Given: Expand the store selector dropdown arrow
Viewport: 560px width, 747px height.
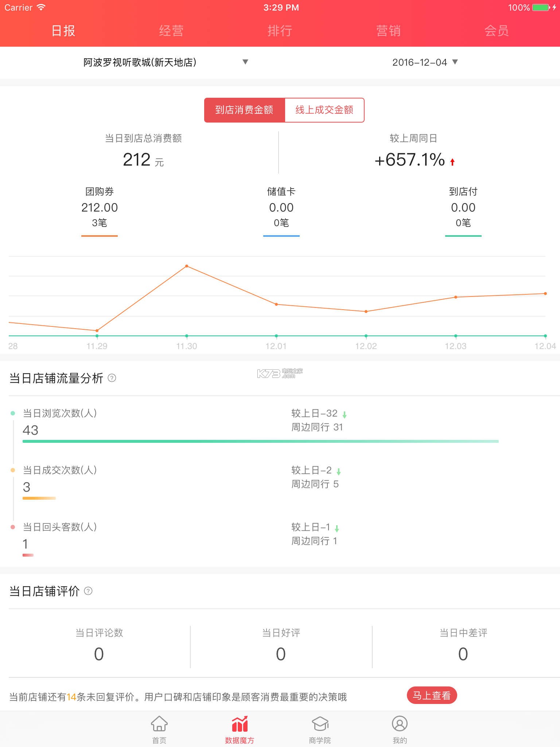Looking at the screenshot, I should [245, 62].
